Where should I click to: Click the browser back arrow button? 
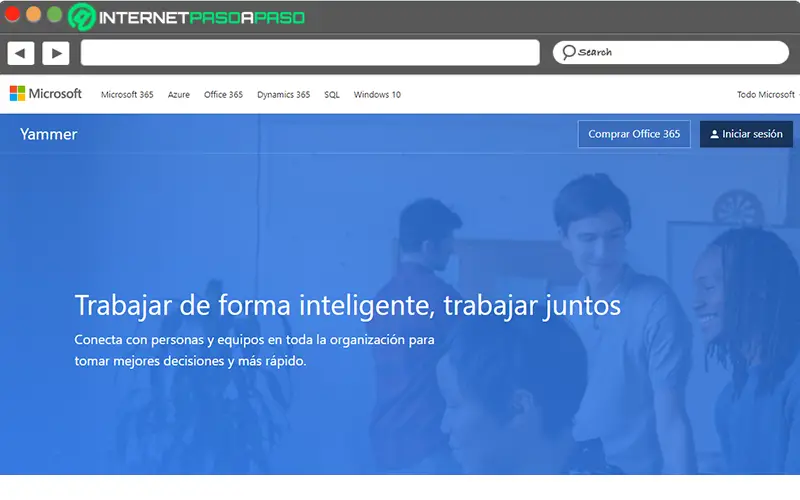pyautogui.click(x=20, y=53)
